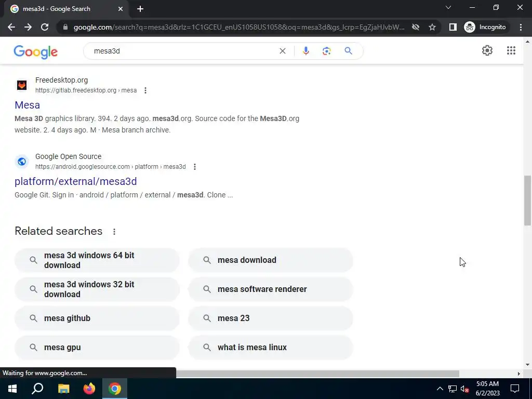Open the network status tray icon
This screenshot has height=399, width=532.
[453, 389]
